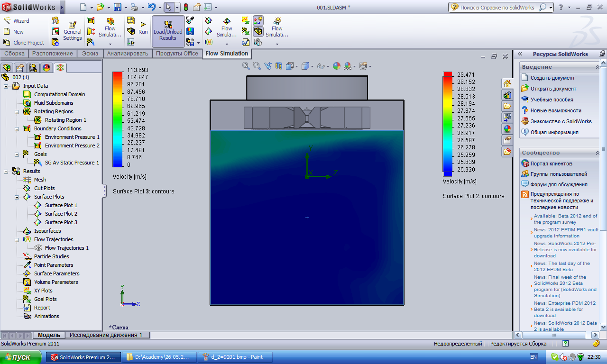The height and width of the screenshot is (364, 607).
Task: Open General Settings in the toolbar
Action: pos(73,31)
